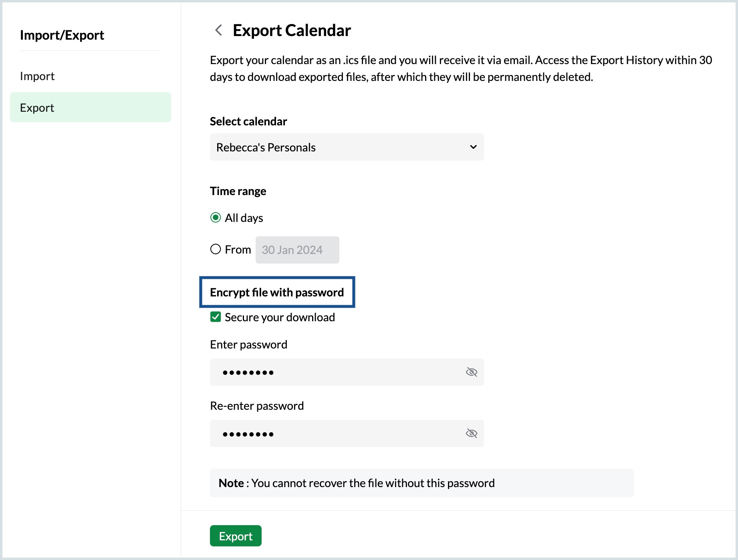Viewport: 738px width, 560px height.
Task: Click the Import/Export sidebar heading
Action: (62, 35)
